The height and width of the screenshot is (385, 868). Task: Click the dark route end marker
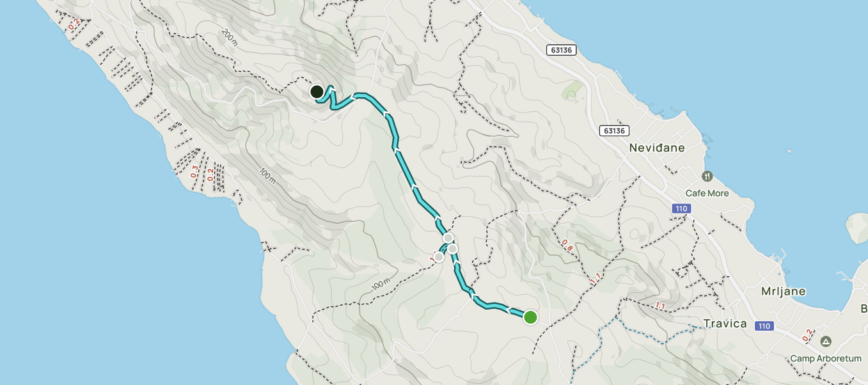point(317,91)
